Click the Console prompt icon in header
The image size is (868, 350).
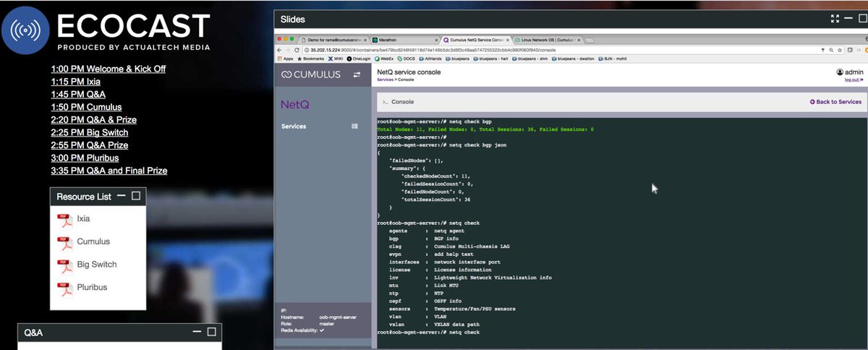click(386, 102)
